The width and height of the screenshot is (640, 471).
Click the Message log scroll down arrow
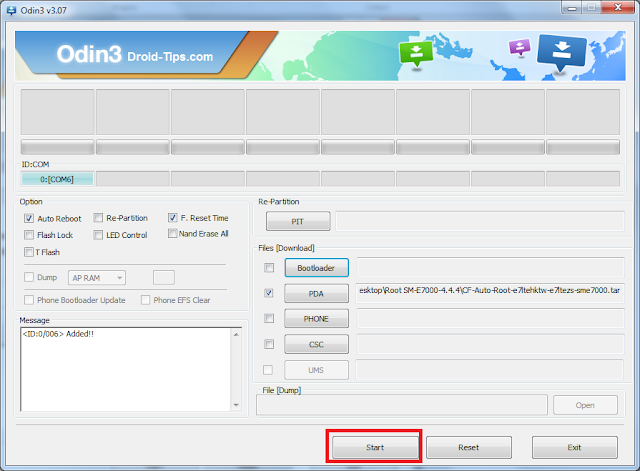pyautogui.click(x=236, y=405)
